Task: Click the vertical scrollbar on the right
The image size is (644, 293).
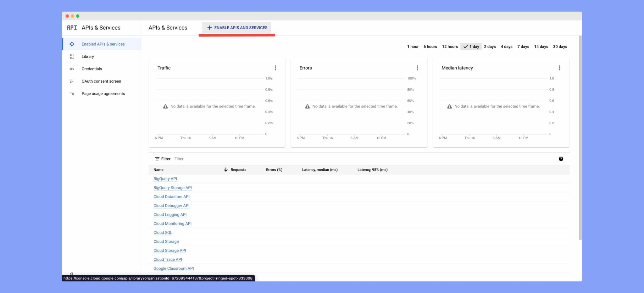Action: 580,138
